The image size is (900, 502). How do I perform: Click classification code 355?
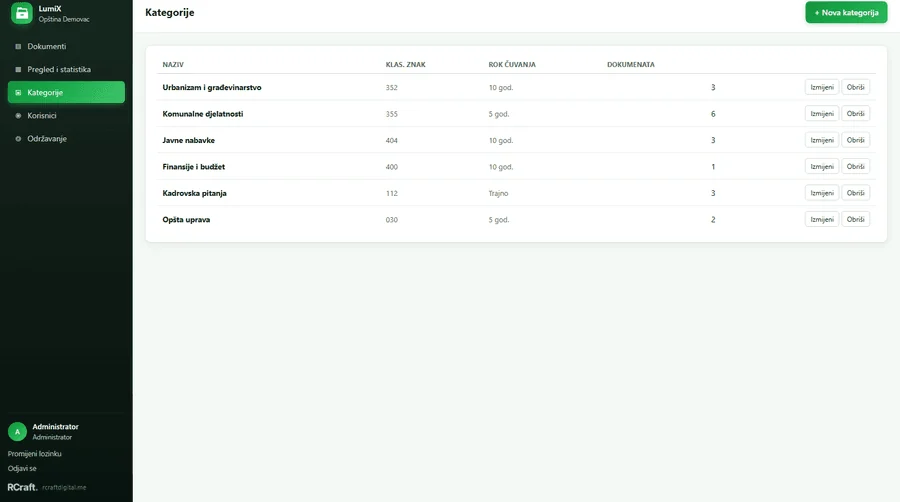click(391, 114)
